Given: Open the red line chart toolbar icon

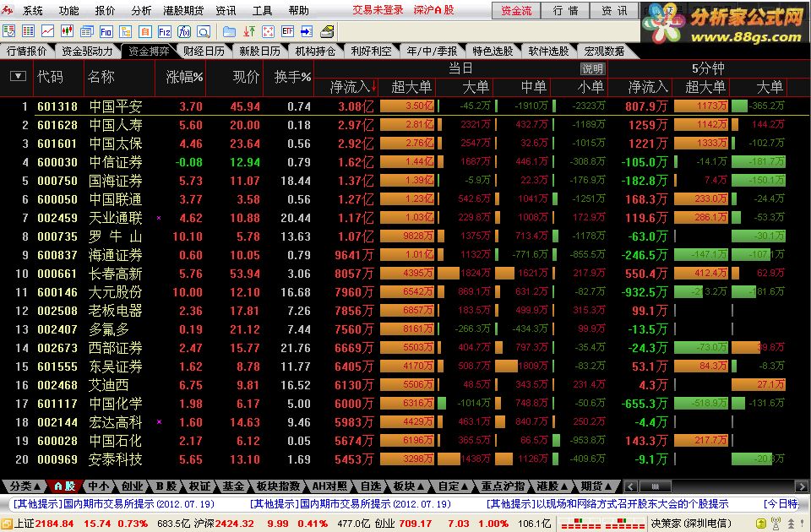Looking at the screenshot, I should (x=47, y=31).
